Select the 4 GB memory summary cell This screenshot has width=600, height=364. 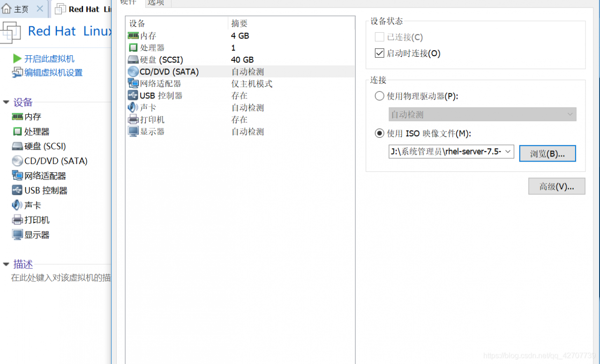point(240,36)
